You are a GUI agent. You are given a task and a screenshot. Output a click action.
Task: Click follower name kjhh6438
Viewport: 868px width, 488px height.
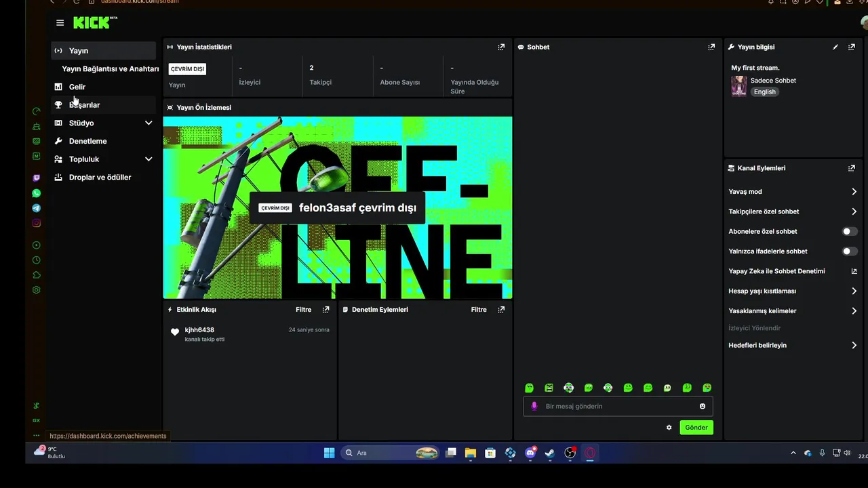coord(199,330)
